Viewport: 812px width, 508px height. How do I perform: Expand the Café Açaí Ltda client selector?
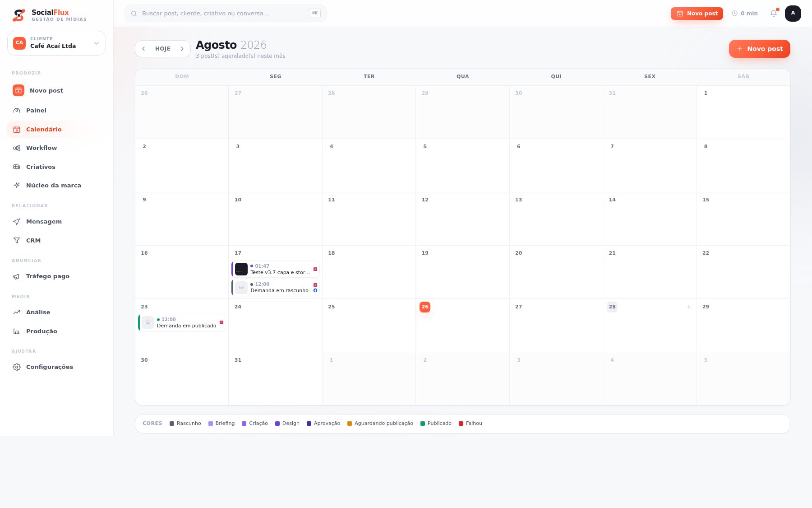coord(57,43)
